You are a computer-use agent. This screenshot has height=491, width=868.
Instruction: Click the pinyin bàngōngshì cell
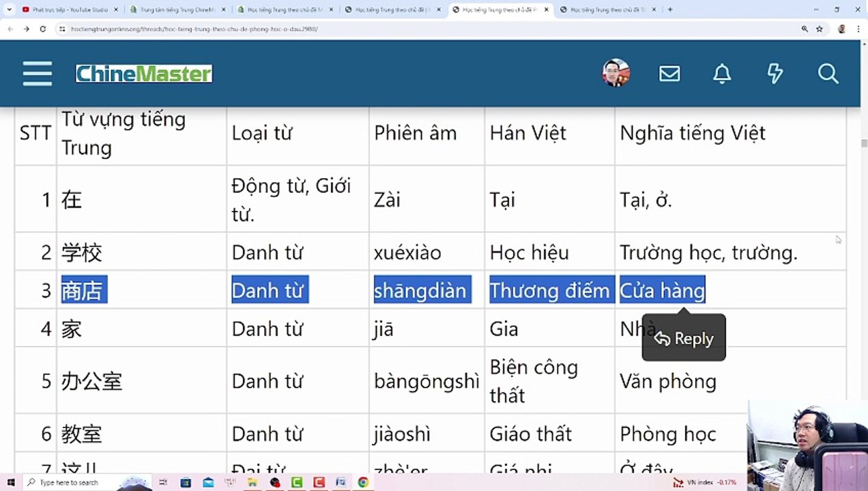[x=426, y=381]
